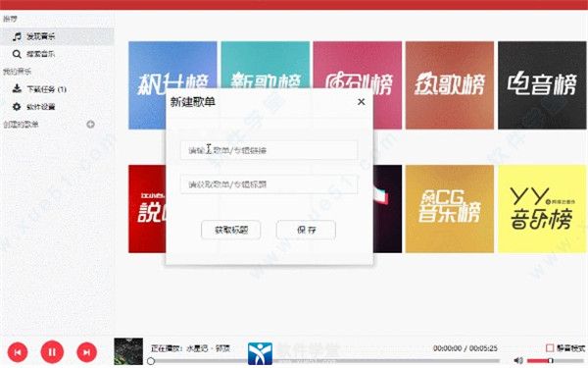Click the 获取标题 button
This screenshot has height=368, width=588.
click(x=231, y=230)
